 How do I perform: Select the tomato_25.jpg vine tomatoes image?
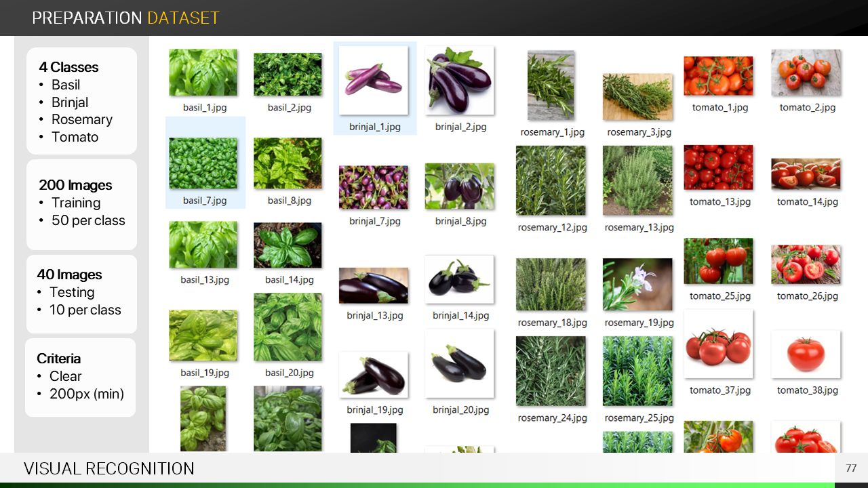[718, 260]
